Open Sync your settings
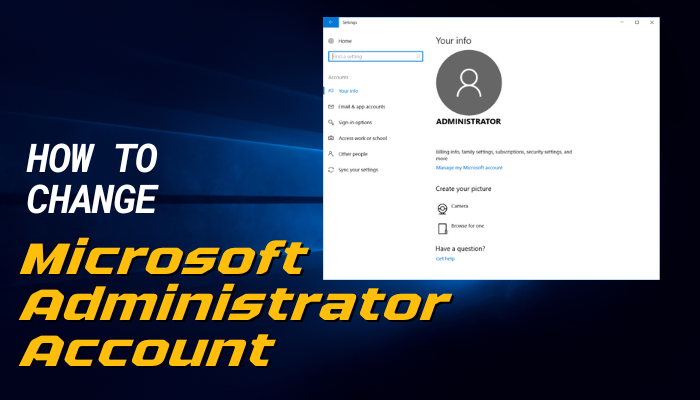The image size is (700, 400). pos(358,170)
